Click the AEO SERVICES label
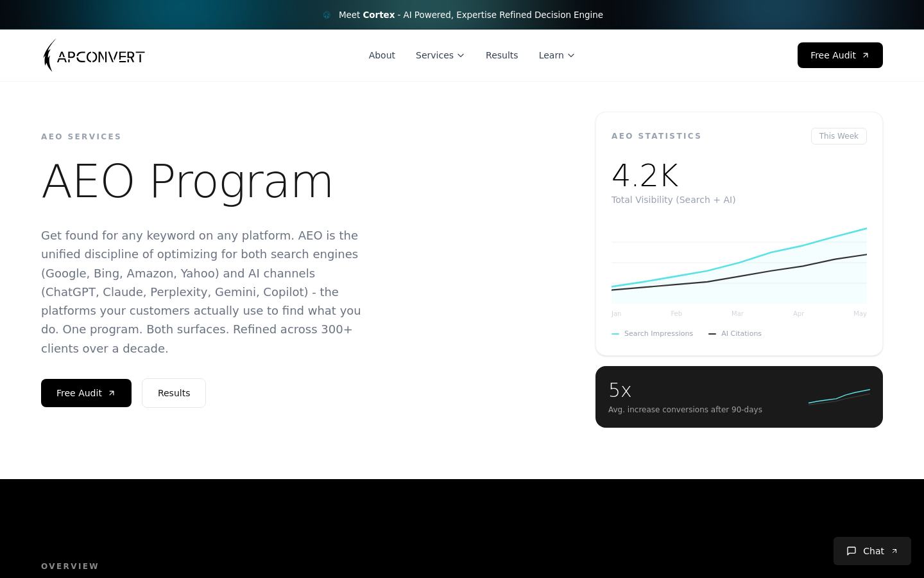The image size is (924, 578). 81,137
